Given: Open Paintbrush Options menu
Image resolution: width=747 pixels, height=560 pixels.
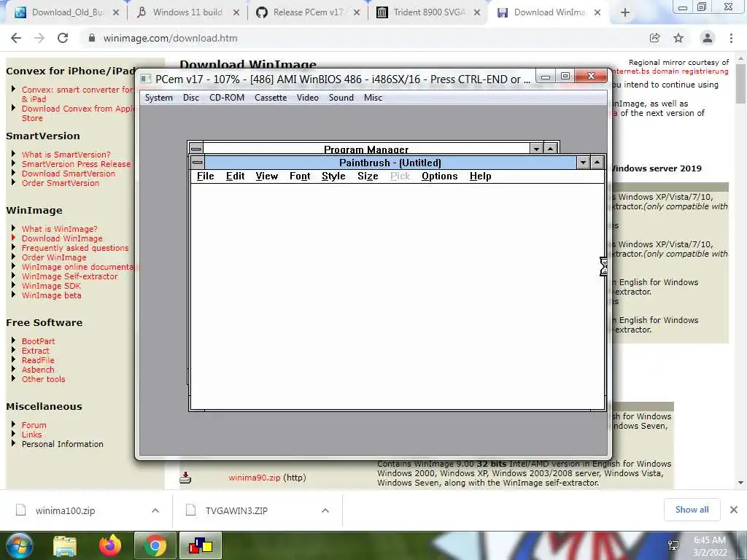Looking at the screenshot, I should [x=440, y=176].
